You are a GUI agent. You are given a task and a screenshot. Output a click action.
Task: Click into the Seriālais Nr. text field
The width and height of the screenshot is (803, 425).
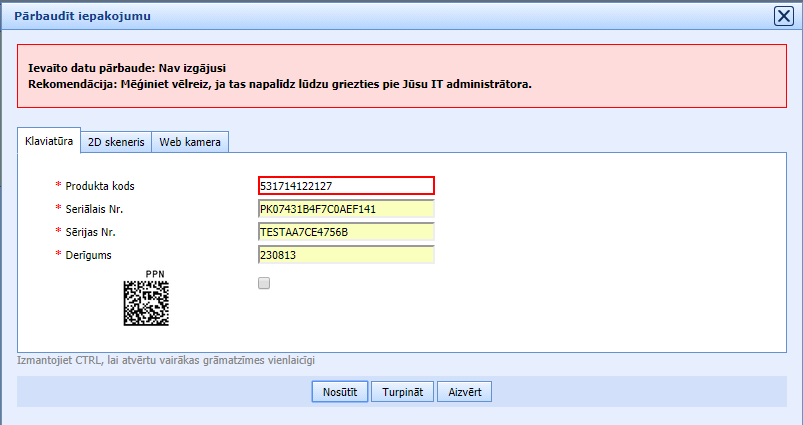[x=346, y=209]
